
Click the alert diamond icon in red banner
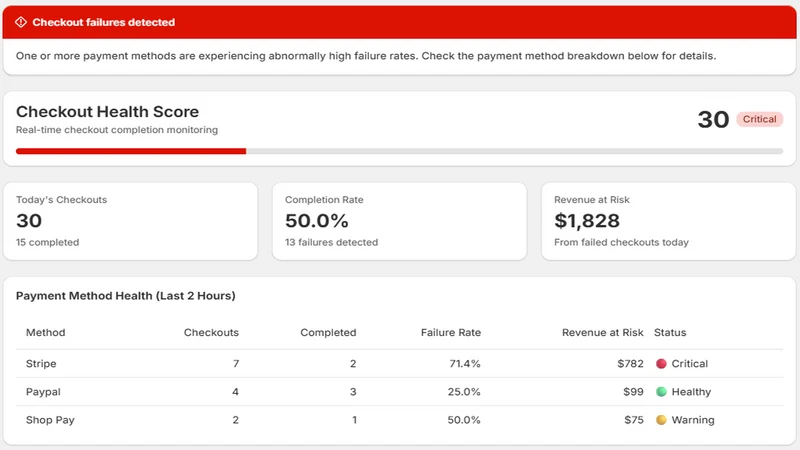21,22
